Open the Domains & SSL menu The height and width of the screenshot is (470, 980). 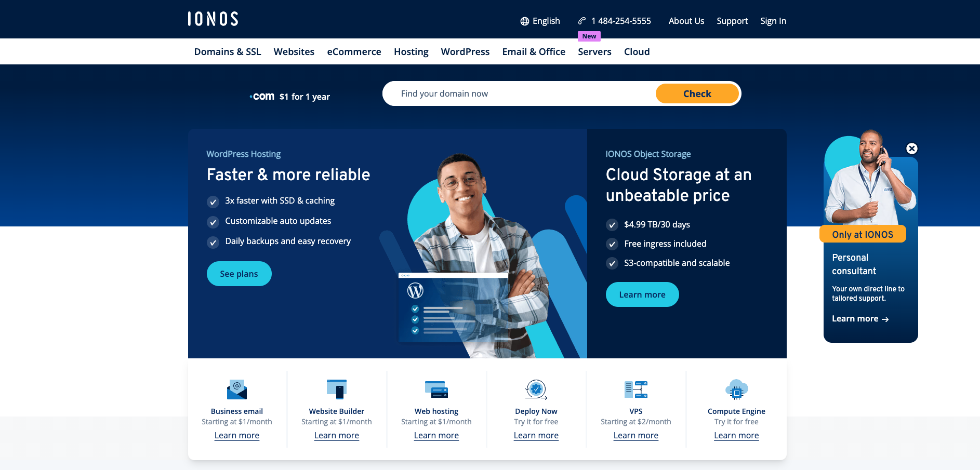[227, 51]
